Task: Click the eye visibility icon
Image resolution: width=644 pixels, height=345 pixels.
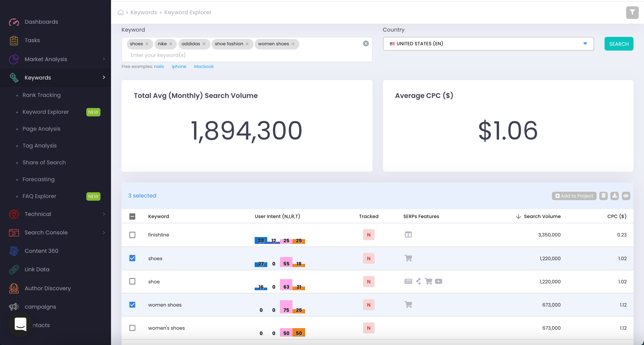Action: click(626, 196)
